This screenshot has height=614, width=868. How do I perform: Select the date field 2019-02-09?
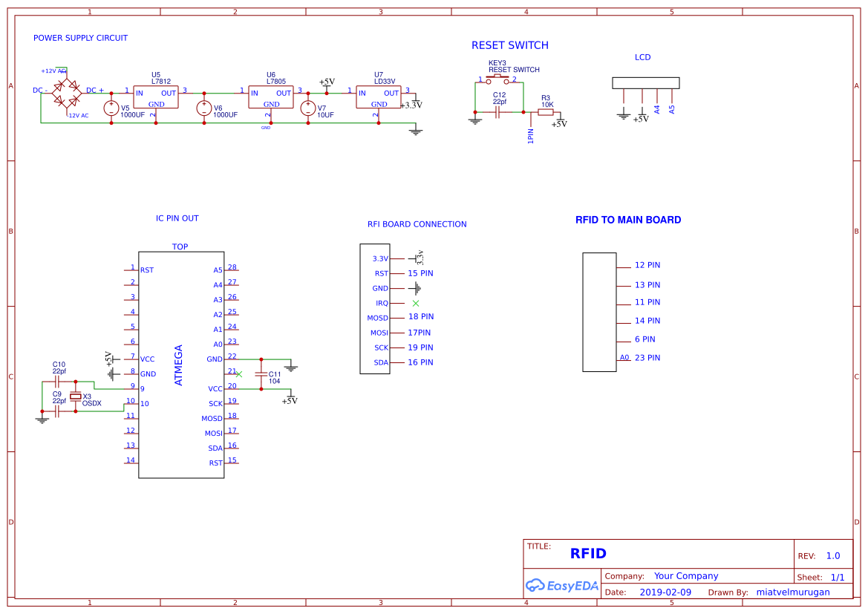point(665,592)
